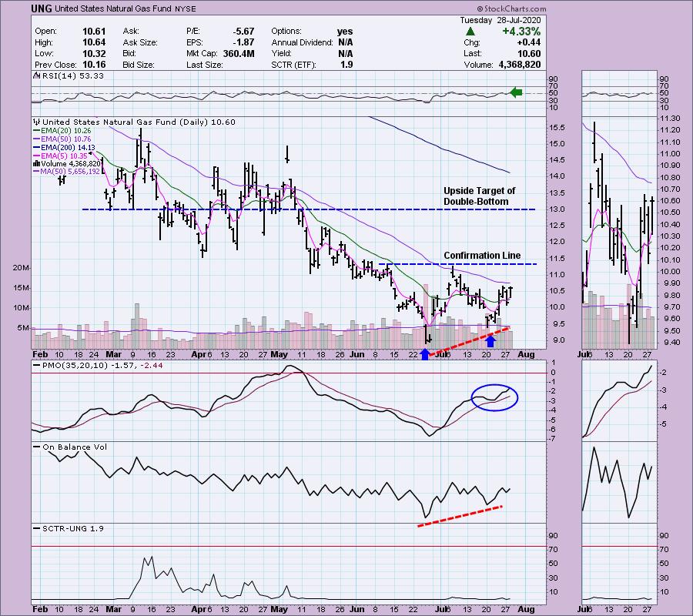Click the Bid Size label
This screenshot has width=693, height=616.
[x=139, y=65]
